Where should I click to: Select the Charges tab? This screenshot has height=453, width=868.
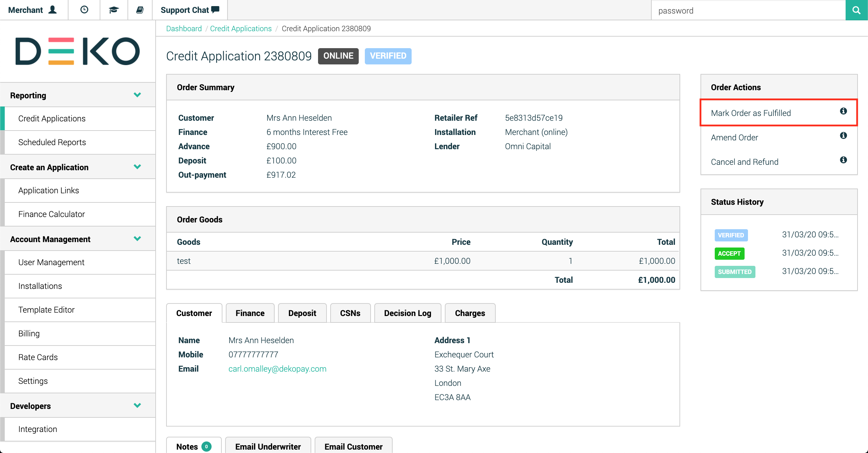click(470, 313)
